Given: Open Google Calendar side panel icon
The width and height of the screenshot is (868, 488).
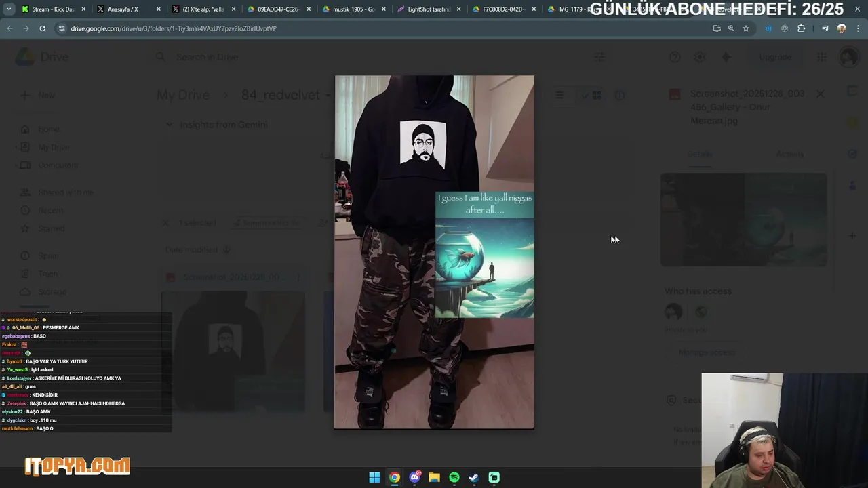Looking at the screenshot, I should 853,90.
